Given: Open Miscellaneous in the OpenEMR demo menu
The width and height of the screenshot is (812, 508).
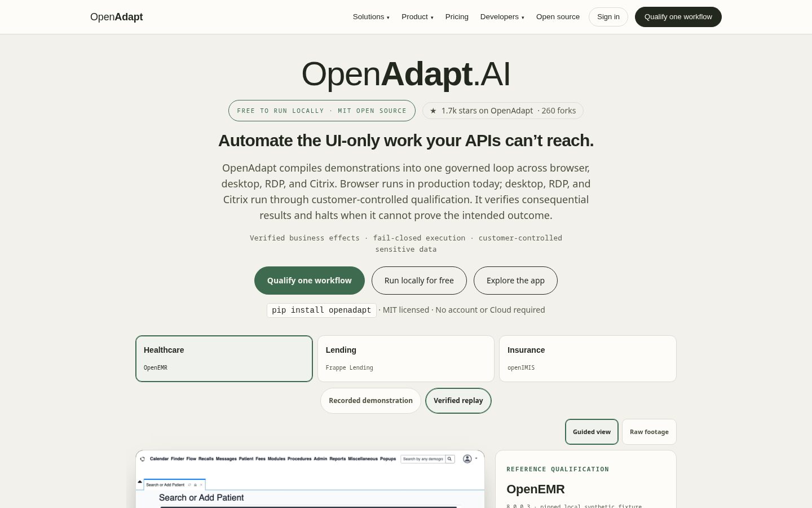Looking at the screenshot, I should pyautogui.click(x=363, y=459).
